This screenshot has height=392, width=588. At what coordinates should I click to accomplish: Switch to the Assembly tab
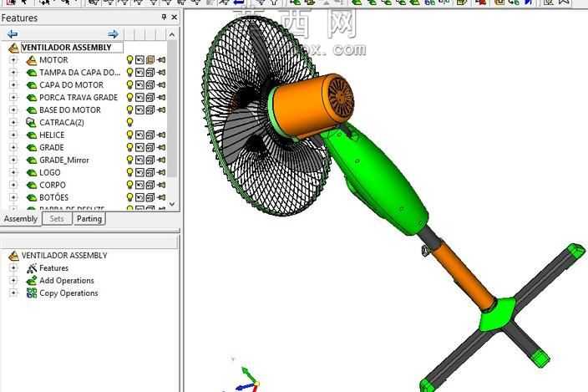click(x=21, y=219)
